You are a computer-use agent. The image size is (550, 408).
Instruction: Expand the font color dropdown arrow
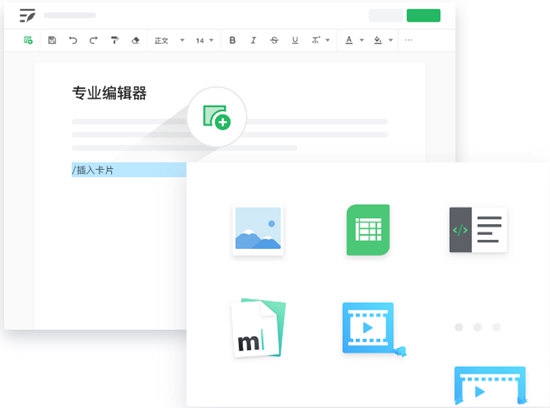tap(362, 40)
